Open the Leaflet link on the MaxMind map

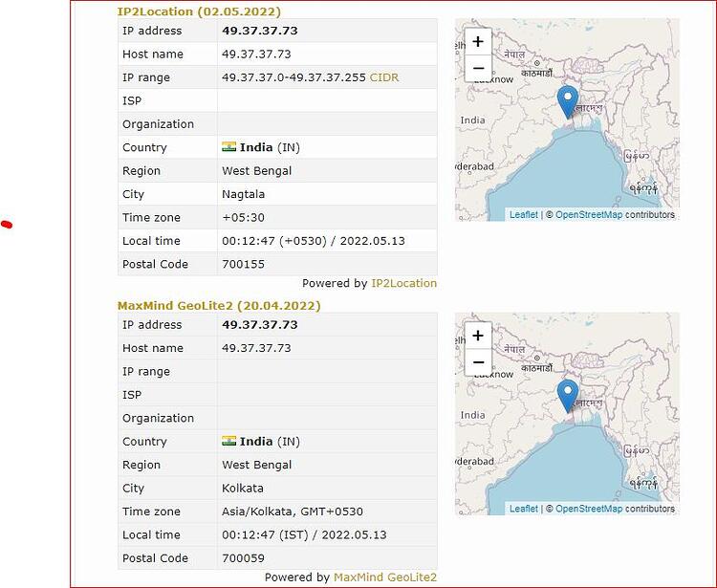pyautogui.click(x=524, y=509)
